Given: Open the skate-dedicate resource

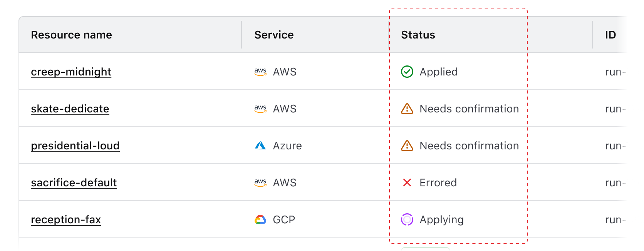Looking at the screenshot, I should [70, 109].
